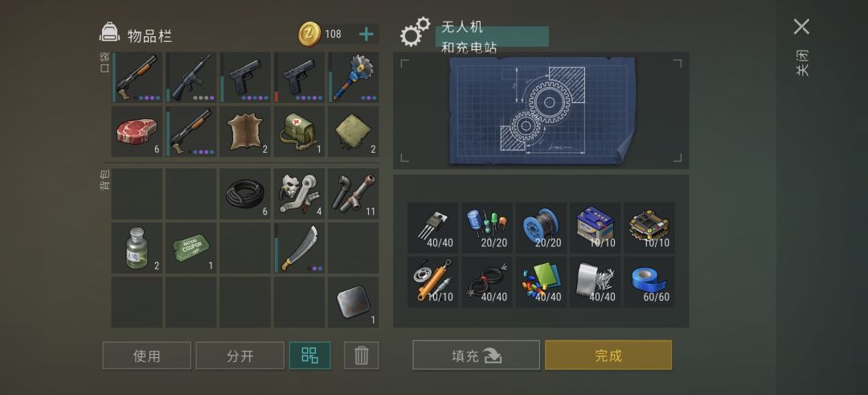Screen dimensions: 868x395
Task: Select the rubber tire stack
Action: pos(245,194)
